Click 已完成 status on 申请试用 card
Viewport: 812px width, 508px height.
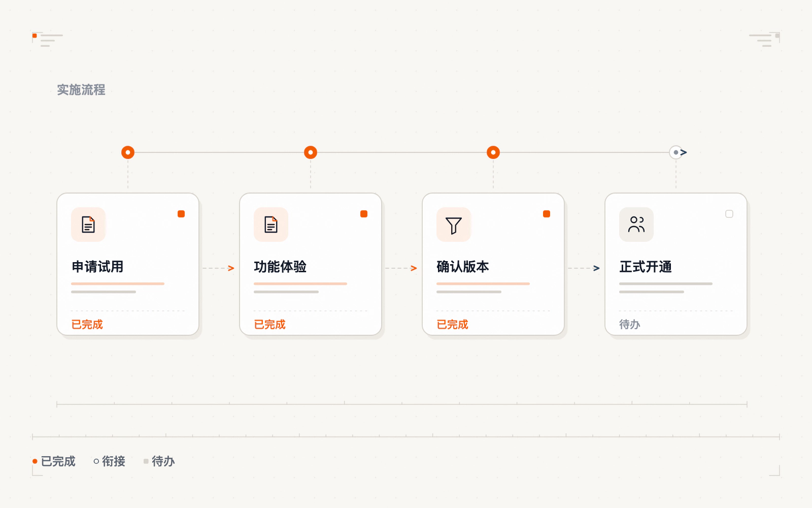click(87, 325)
